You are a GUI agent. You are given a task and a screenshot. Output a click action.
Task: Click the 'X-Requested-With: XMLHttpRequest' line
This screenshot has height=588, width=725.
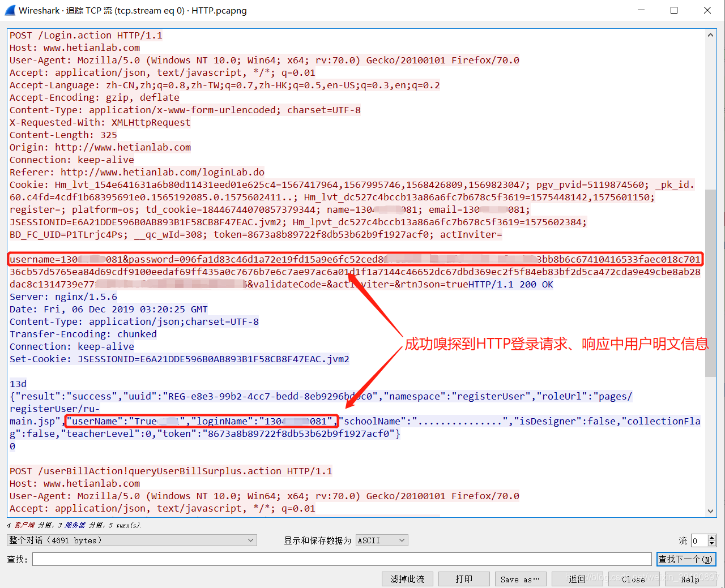pos(100,122)
